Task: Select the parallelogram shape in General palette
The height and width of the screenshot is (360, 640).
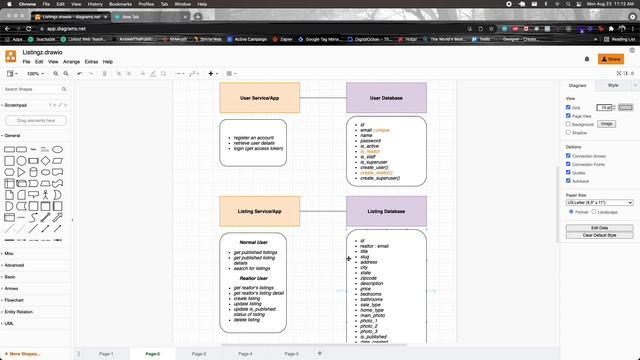Action: [x=58, y=161]
